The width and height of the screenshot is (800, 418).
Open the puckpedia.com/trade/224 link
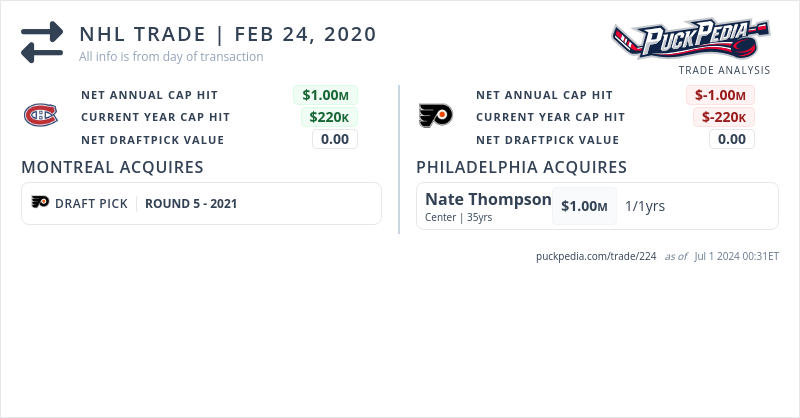[x=596, y=256]
